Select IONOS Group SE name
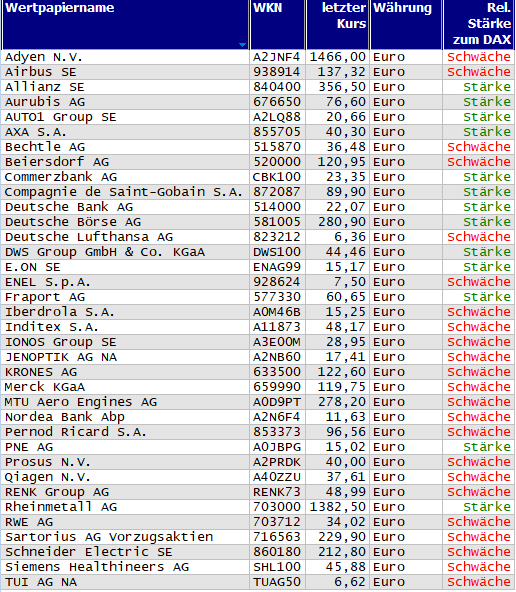 [60, 342]
